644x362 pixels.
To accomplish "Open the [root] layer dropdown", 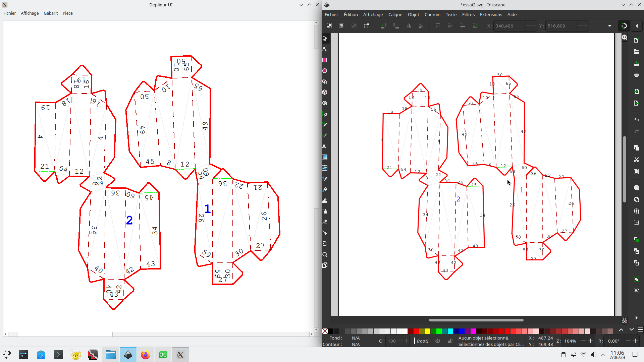I will [x=422, y=341].
